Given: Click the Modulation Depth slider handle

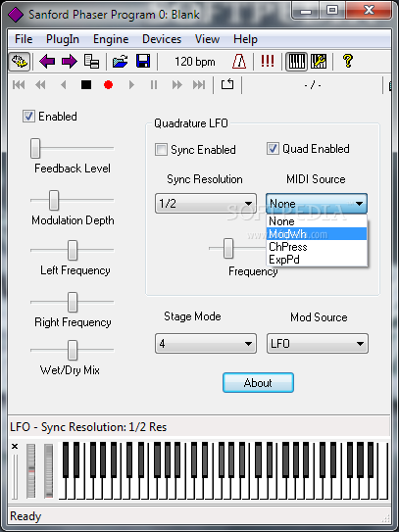Looking at the screenshot, I should pos(54,200).
